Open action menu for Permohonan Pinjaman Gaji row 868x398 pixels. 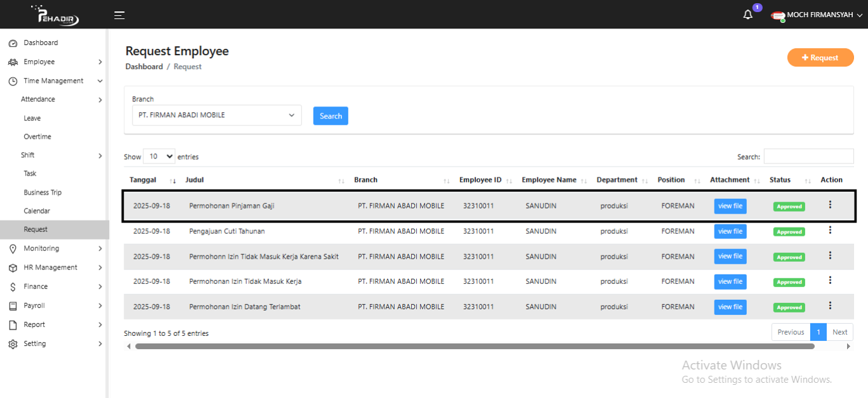830,205
